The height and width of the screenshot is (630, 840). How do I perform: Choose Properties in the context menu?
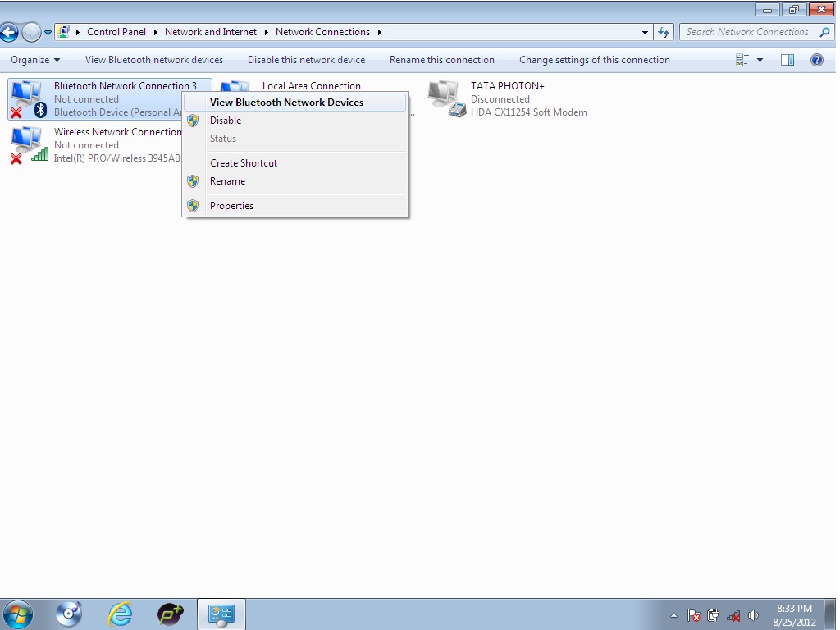point(294,206)
